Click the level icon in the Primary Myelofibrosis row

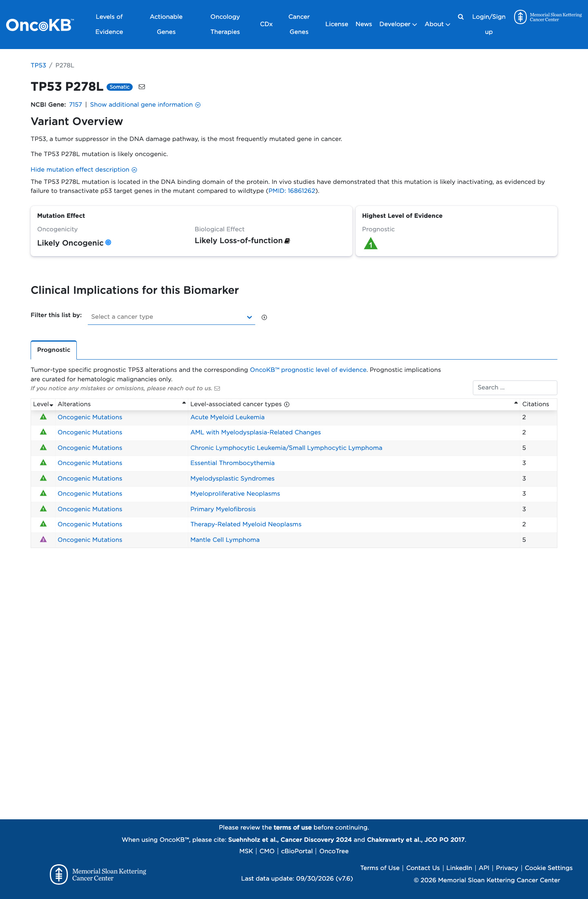(x=43, y=509)
